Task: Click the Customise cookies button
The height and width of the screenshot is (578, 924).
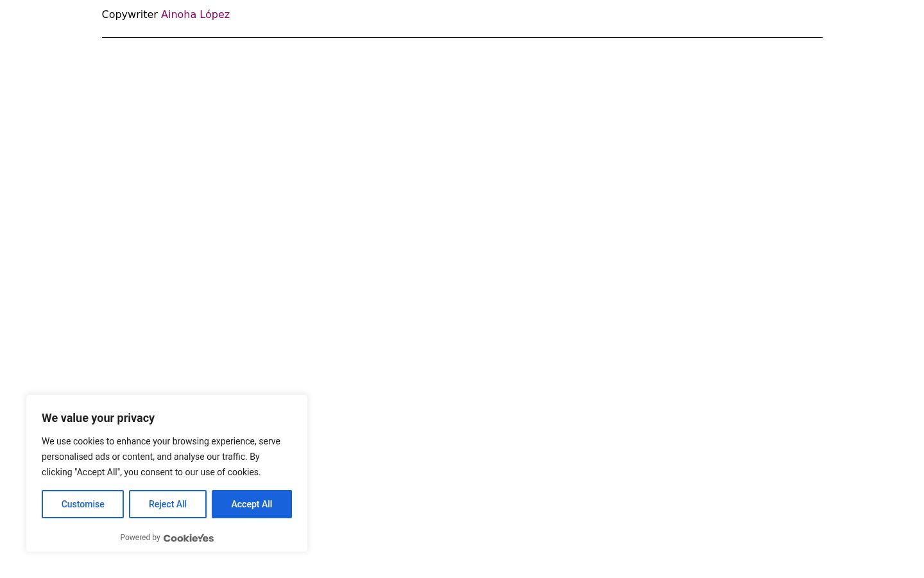Action: 83,504
